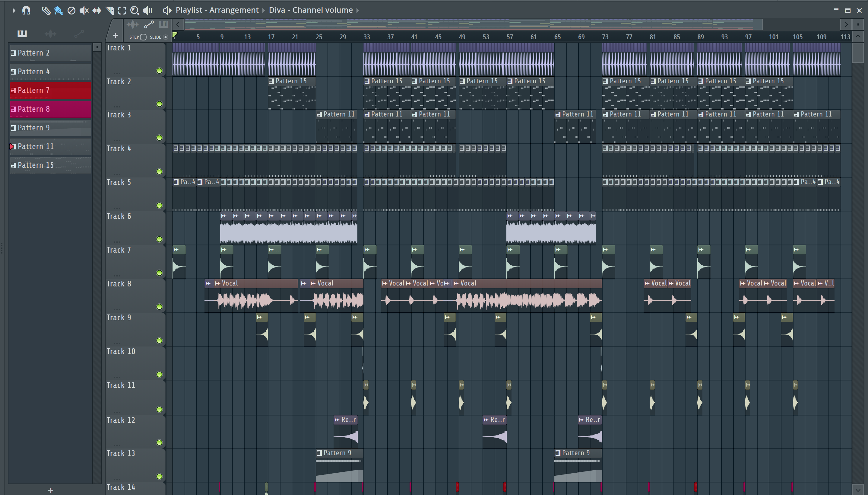Open menu of first Pattern 11 clip
Viewport: 868px width, 495px height.
319,115
